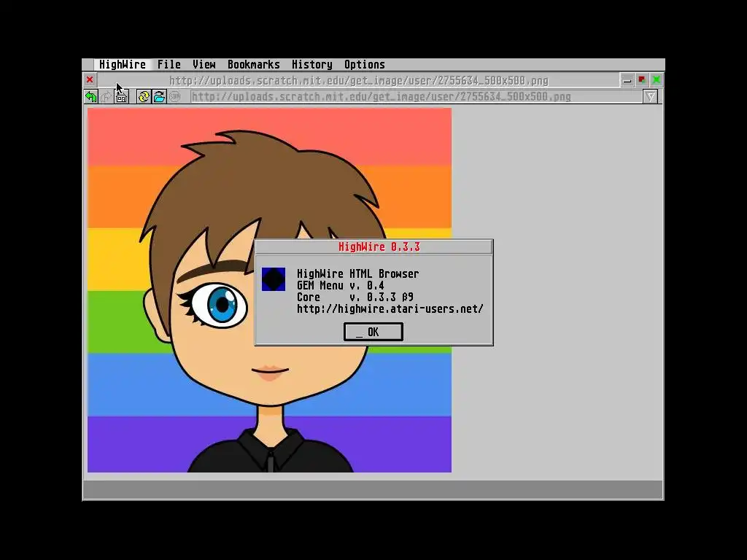Open the home page icon
Image resolution: width=747 pixels, height=560 pixels.
coord(122,97)
